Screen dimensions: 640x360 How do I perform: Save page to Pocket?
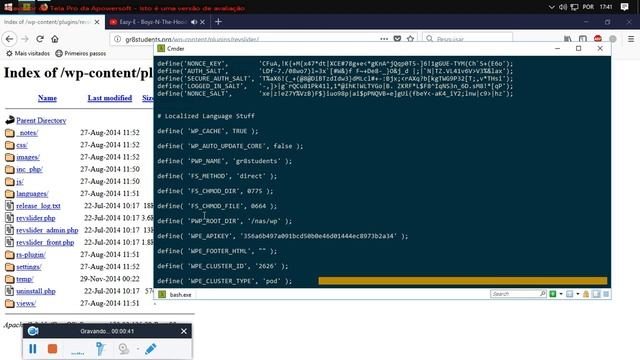coord(397,39)
